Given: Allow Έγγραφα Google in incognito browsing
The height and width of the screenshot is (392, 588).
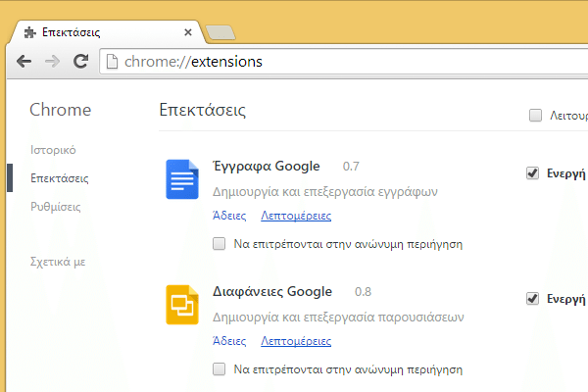Looking at the screenshot, I should click(219, 244).
